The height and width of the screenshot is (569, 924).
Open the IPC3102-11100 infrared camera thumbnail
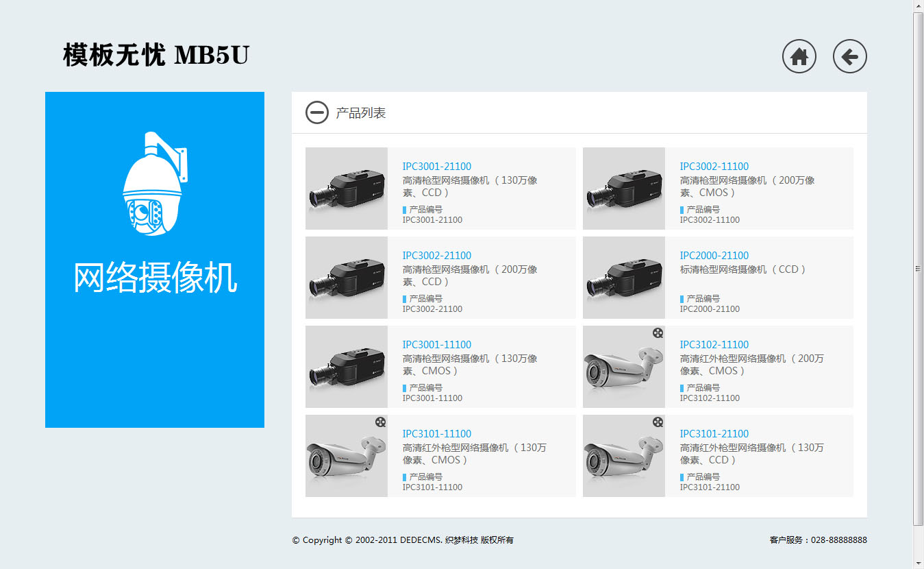[624, 368]
